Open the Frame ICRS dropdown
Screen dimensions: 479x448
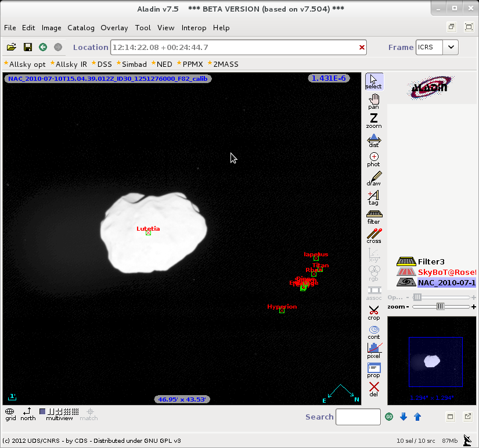click(451, 47)
